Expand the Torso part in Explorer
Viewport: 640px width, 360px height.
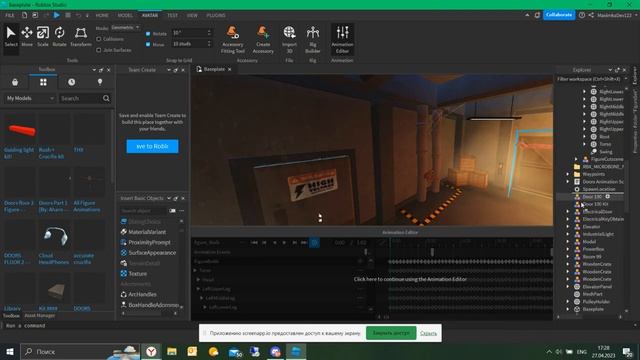click(584, 144)
